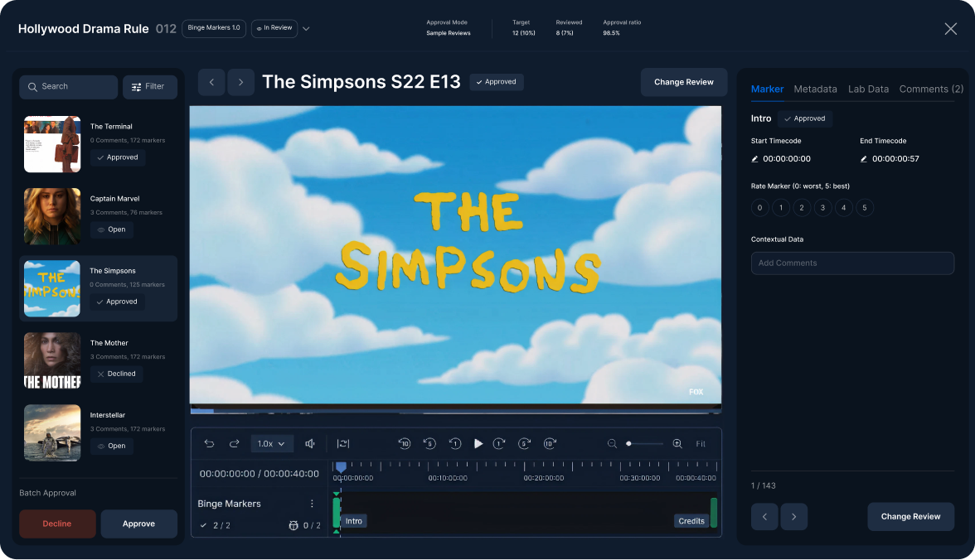Approve the batch
This screenshot has height=560, width=975.
pos(138,524)
